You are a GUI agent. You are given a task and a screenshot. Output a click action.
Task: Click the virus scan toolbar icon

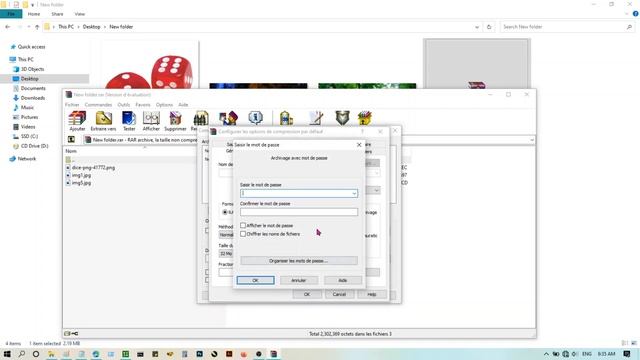[x=286, y=118]
